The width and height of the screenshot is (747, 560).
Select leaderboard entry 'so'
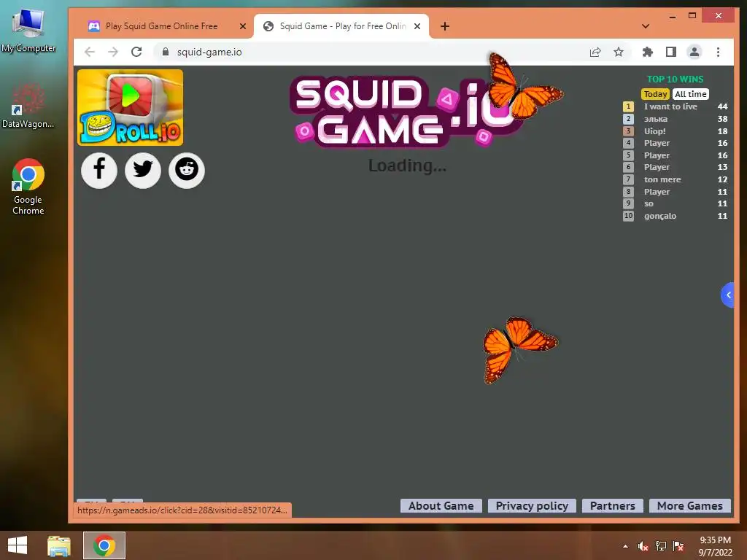pos(675,204)
